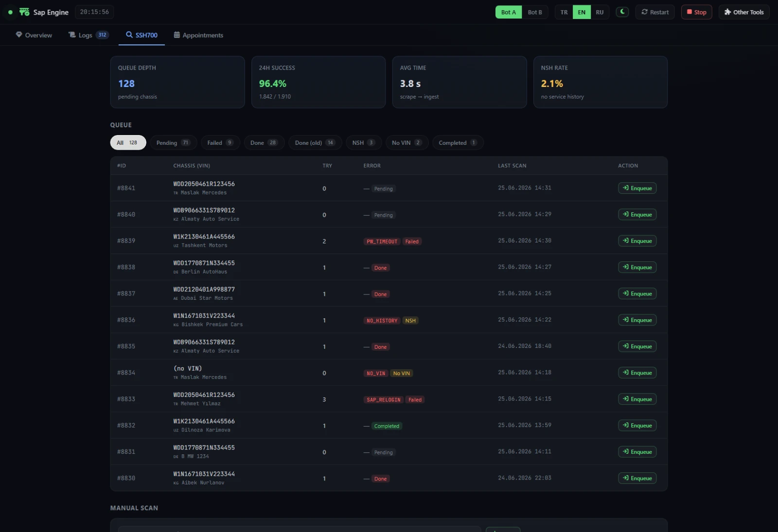Filter queue by Completed

coord(458,142)
